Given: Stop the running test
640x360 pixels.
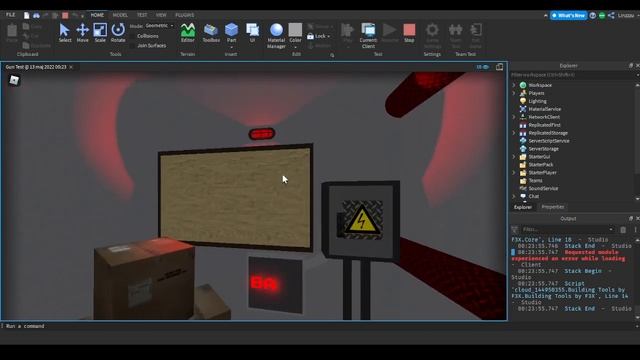Looking at the screenshot, I should 409,33.
